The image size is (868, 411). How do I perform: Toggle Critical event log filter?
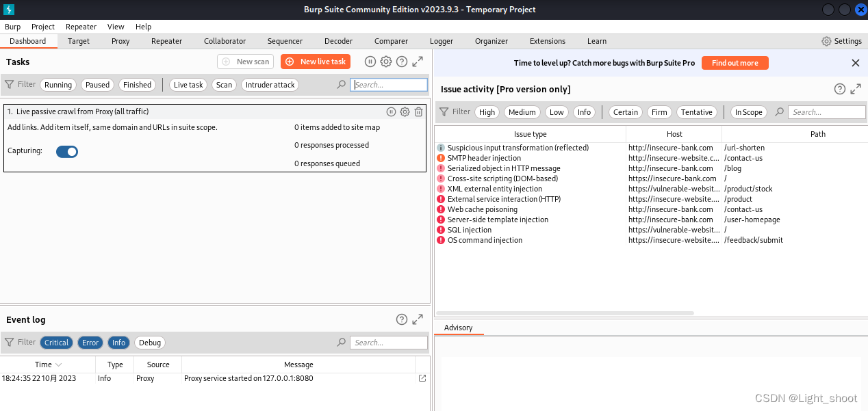[x=56, y=343]
